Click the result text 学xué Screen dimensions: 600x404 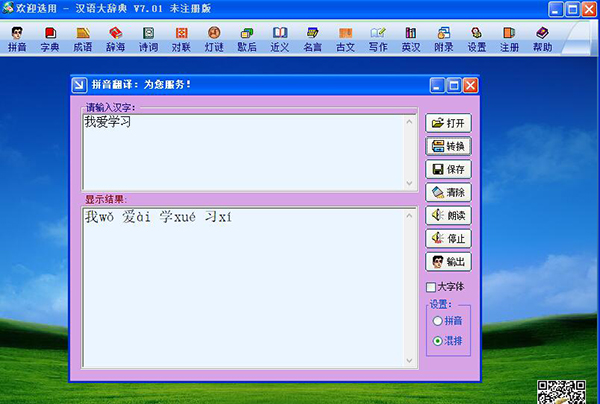(x=178, y=217)
